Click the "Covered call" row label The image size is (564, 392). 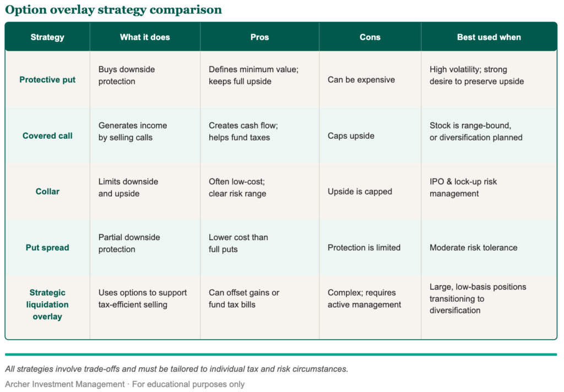47,135
